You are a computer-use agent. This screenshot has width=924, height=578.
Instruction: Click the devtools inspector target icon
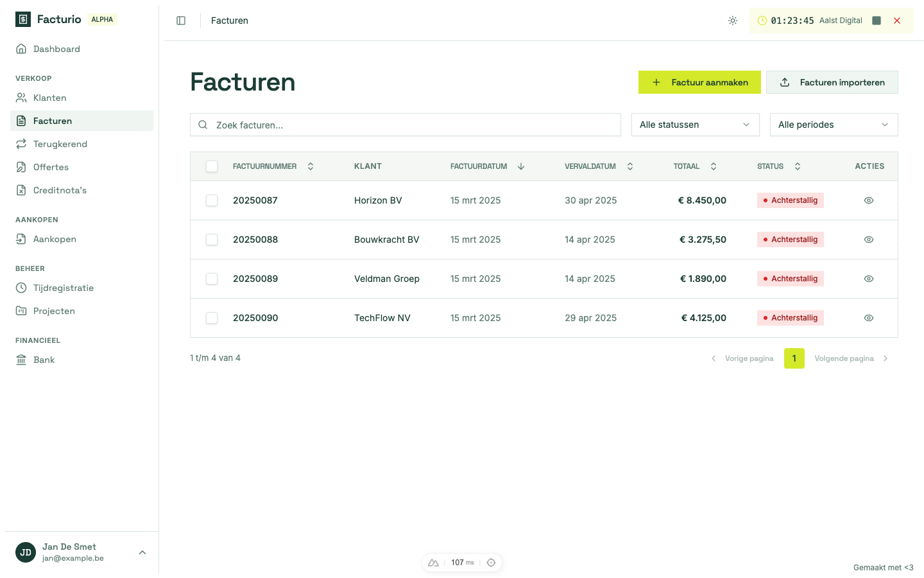491,563
